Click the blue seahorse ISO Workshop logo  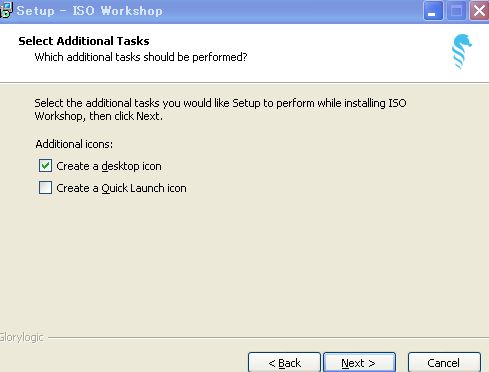tap(462, 52)
